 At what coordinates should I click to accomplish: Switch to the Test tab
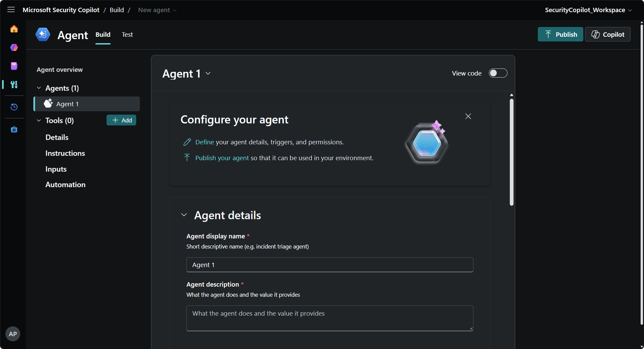pyautogui.click(x=127, y=34)
